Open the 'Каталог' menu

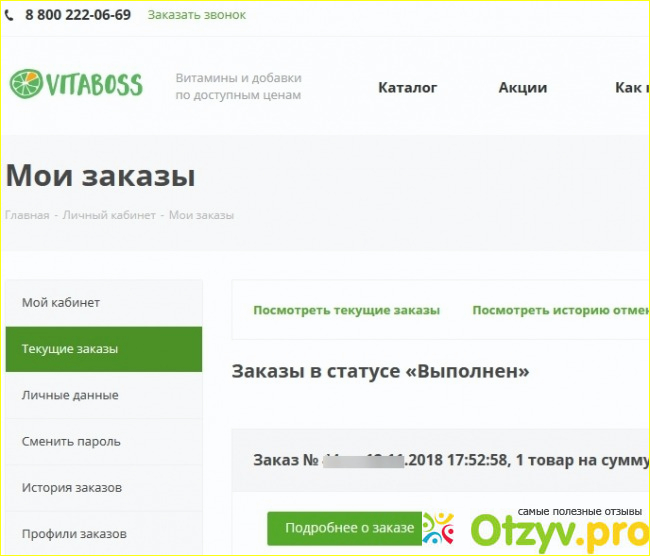pyautogui.click(x=407, y=87)
